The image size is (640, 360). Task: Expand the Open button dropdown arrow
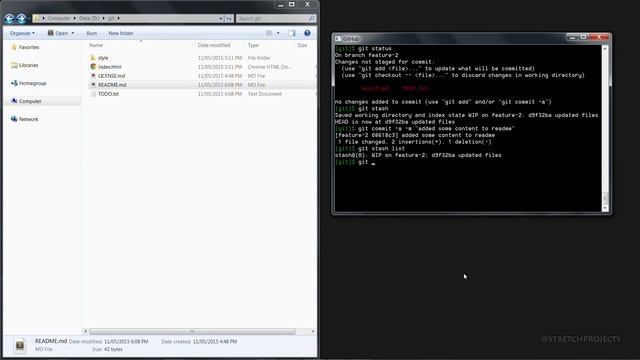click(x=73, y=33)
